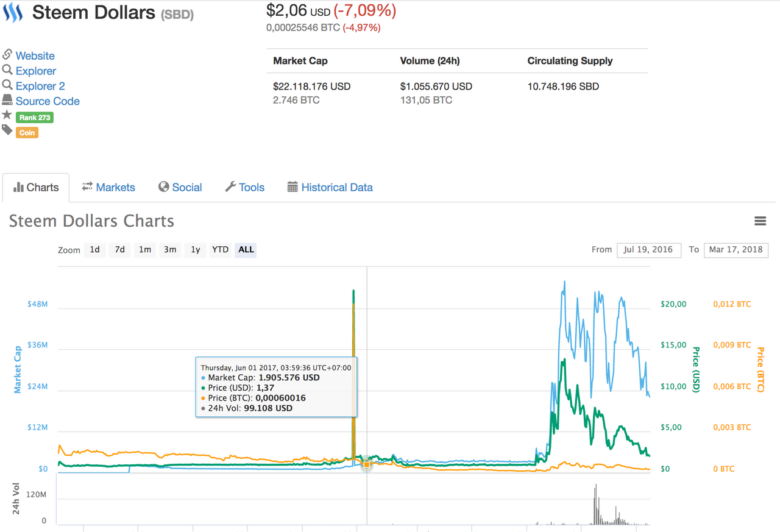Screen dimensions: 780x532
Task: Switch to the Historical Data tab
Action: 330,187
